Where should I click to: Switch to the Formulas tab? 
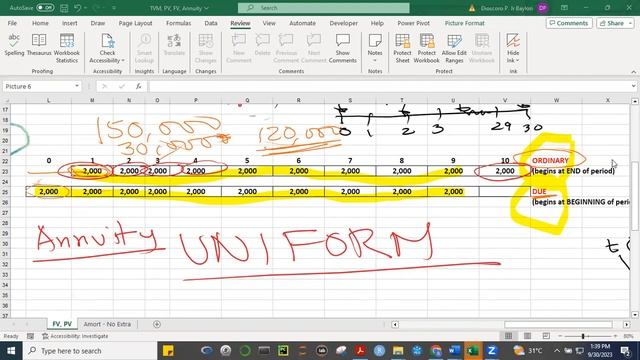(178, 23)
